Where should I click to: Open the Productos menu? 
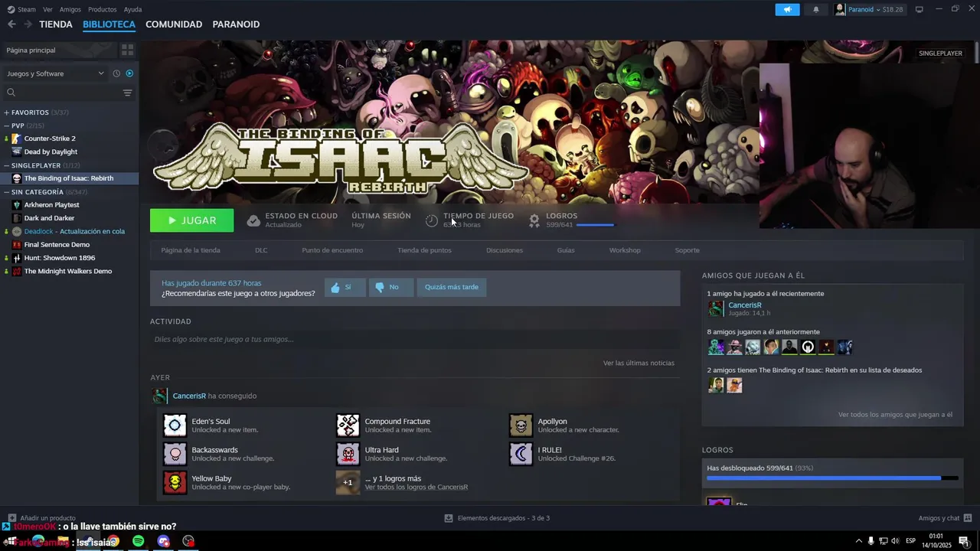tap(103, 9)
